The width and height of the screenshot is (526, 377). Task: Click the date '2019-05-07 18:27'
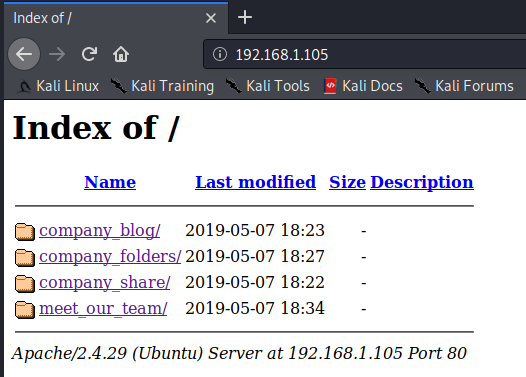pos(255,256)
